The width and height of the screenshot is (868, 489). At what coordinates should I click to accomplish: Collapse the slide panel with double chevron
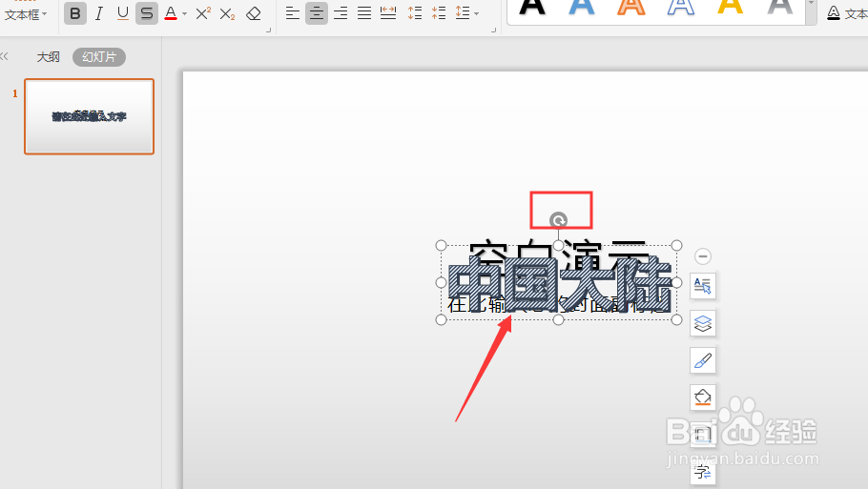pyautogui.click(x=5, y=56)
